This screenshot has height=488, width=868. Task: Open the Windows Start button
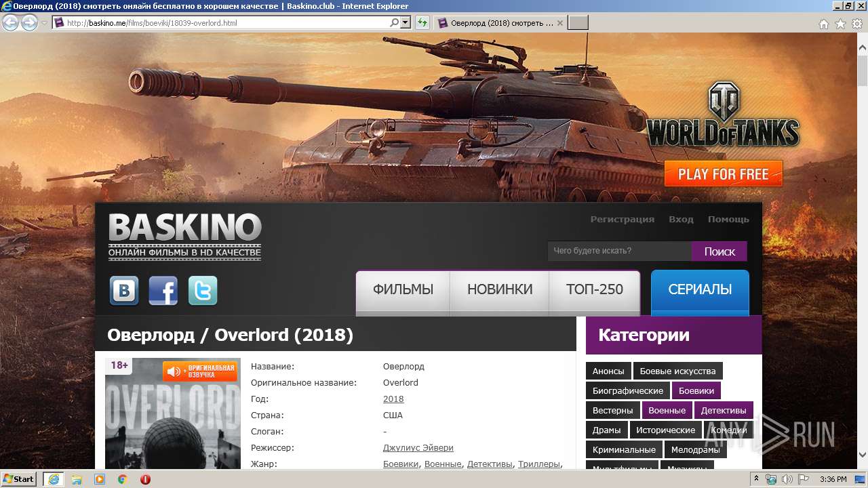pos(18,479)
